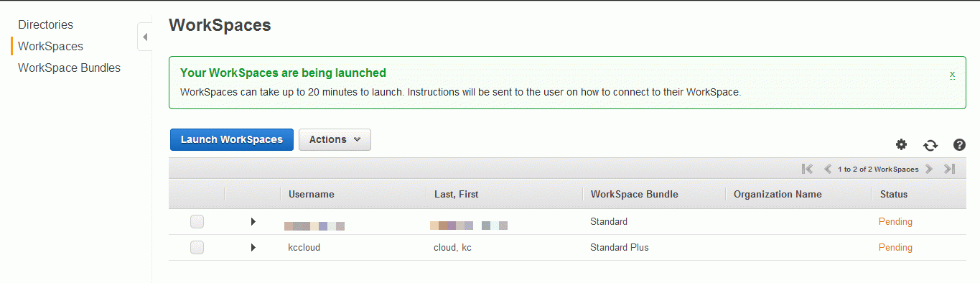Open the help question mark icon
This screenshot has height=283, width=980.
[959, 144]
